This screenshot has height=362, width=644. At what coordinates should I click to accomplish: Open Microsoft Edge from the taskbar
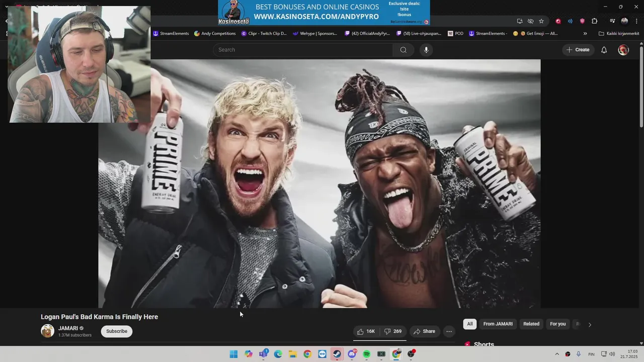coord(278,354)
